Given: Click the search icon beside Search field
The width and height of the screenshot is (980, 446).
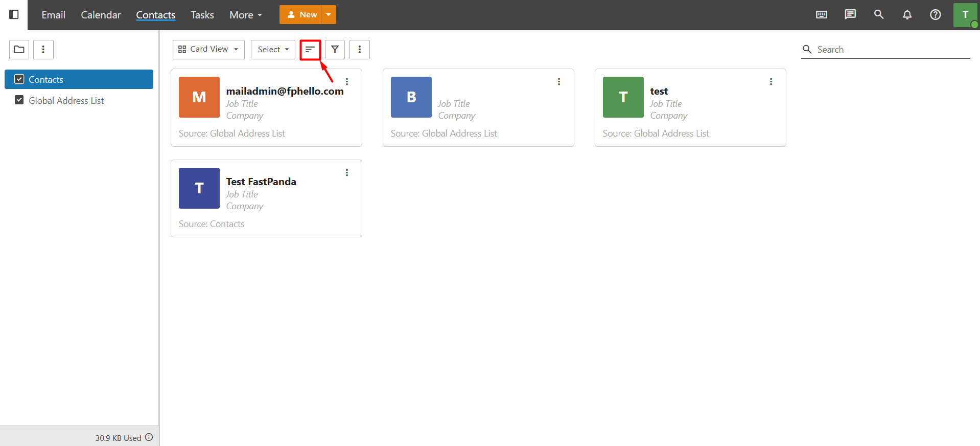Looking at the screenshot, I should click(807, 50).
